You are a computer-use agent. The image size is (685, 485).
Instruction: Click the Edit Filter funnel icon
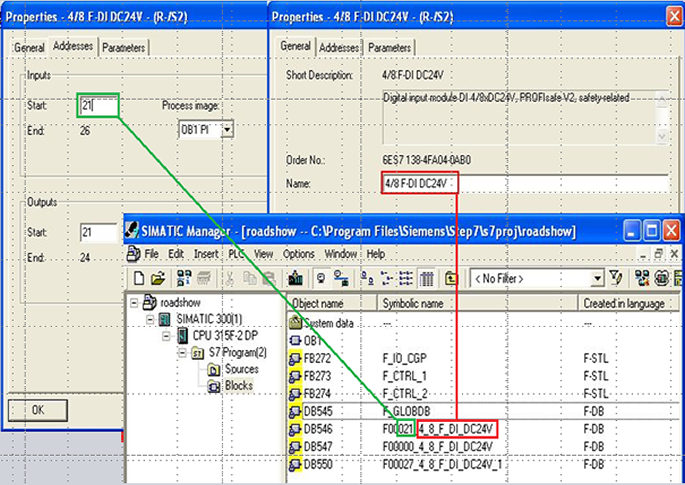616,278
